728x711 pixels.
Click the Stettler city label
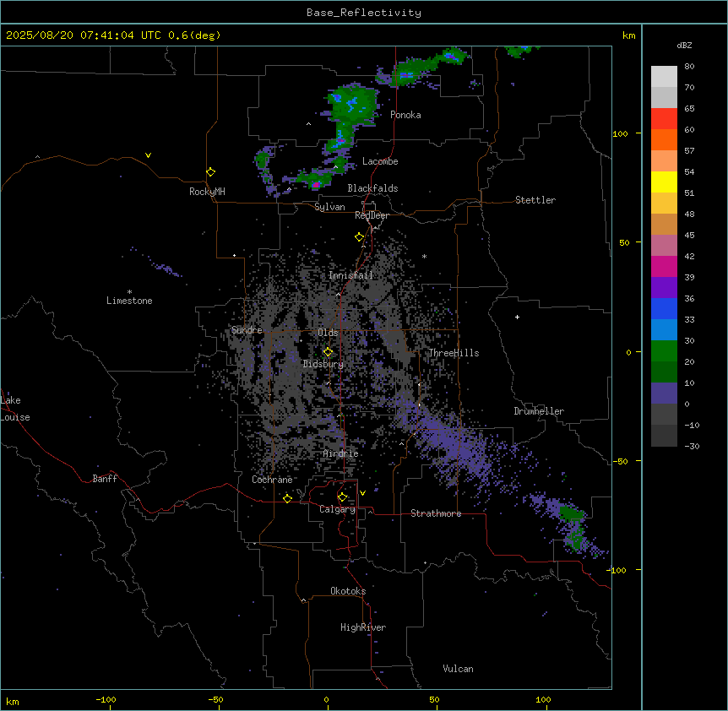point(535,200)
